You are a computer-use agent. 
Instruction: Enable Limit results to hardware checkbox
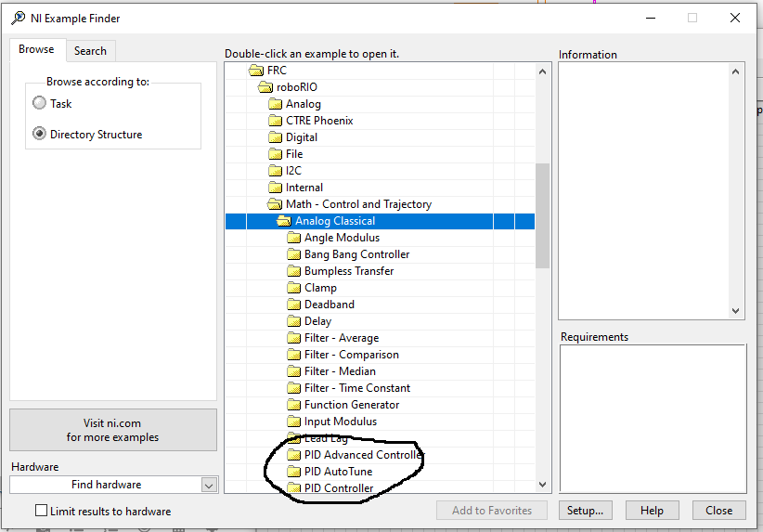[x=42, y=511]
